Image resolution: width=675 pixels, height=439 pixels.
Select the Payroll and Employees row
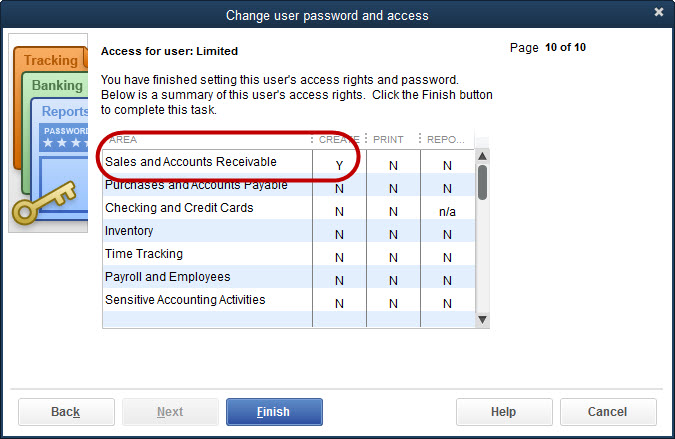288,277
